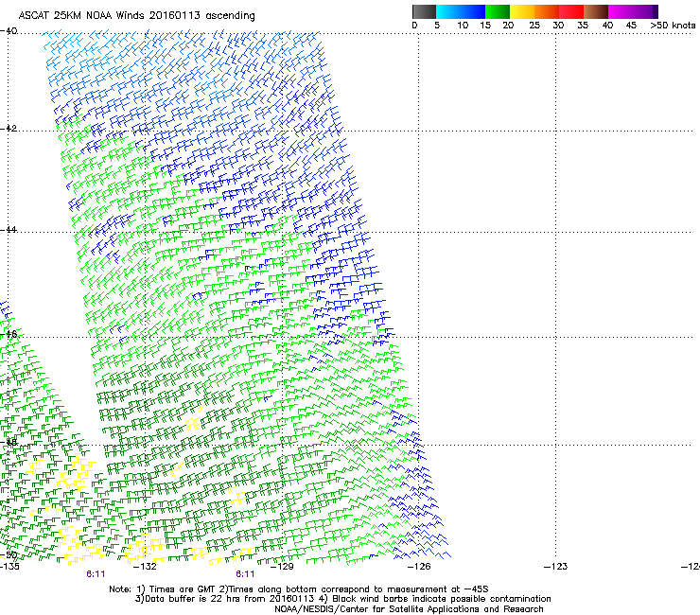Click the green 15-20 knots color bar segment

coord(498,11)
